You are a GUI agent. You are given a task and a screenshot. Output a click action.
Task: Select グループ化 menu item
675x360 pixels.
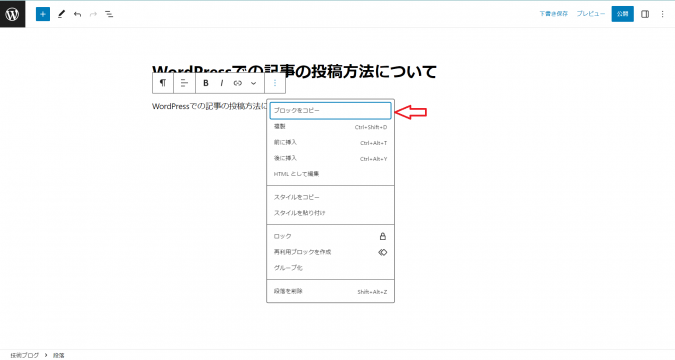pyautogui.click(x=330, y=268)
